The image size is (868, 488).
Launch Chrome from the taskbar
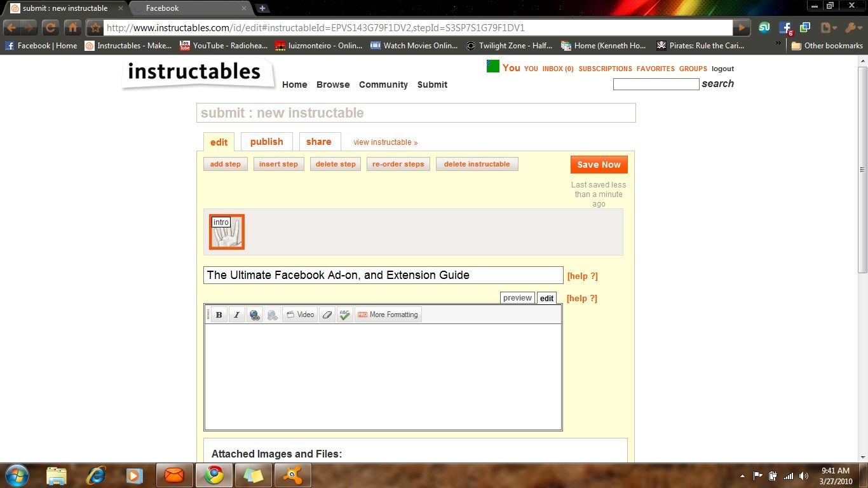[x=214, y=475]
